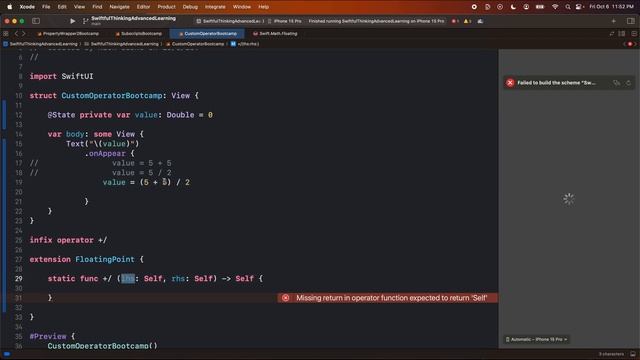Click the Finished running activity status
Viewport: 640px width, 360px height.
coord(376,21)
